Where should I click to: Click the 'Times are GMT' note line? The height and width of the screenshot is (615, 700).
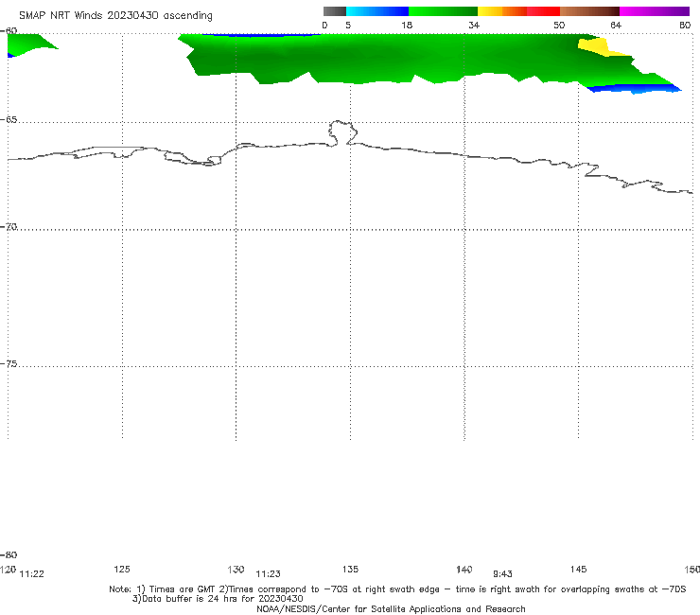pos(397,589)
